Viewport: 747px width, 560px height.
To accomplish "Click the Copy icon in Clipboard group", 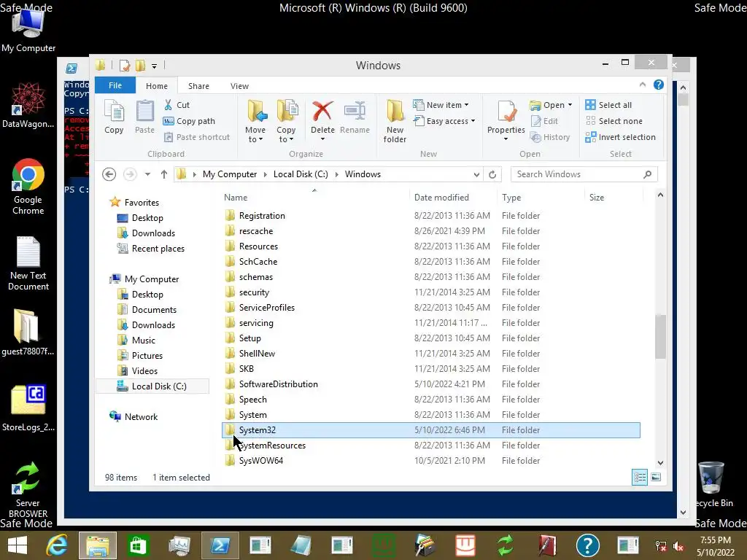I will 114,117.
